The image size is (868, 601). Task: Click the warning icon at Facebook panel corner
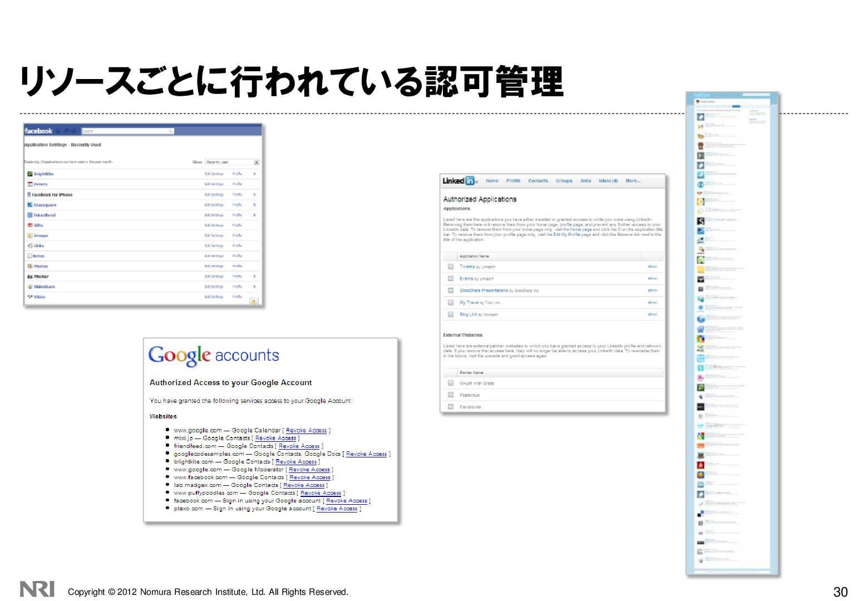point(254,302)
